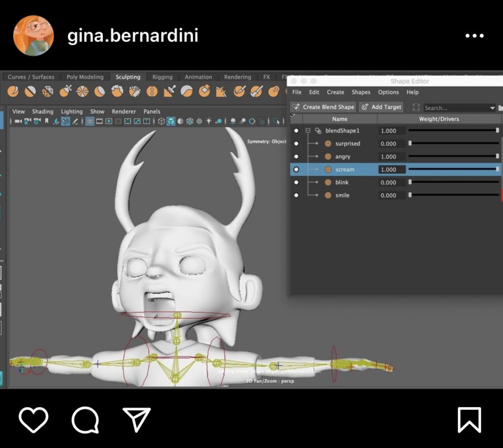
Task: Open the Shapes menu in Shape Editor
Action: click(x=361, y=92)
